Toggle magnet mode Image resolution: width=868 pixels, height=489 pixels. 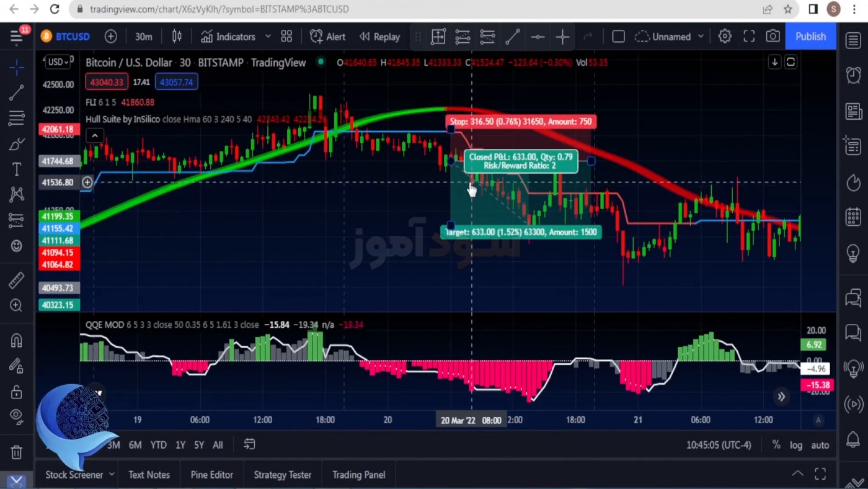tap(17, 341)
